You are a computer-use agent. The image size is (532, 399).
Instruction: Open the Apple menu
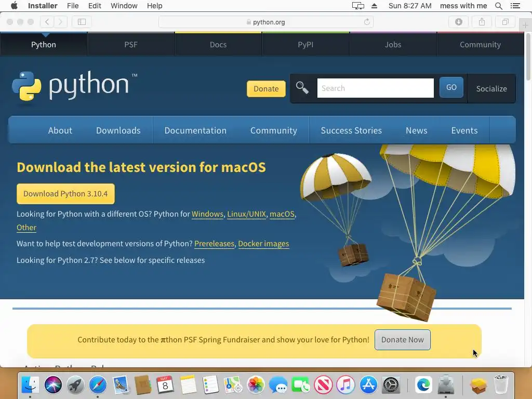[x=14, y=6]
